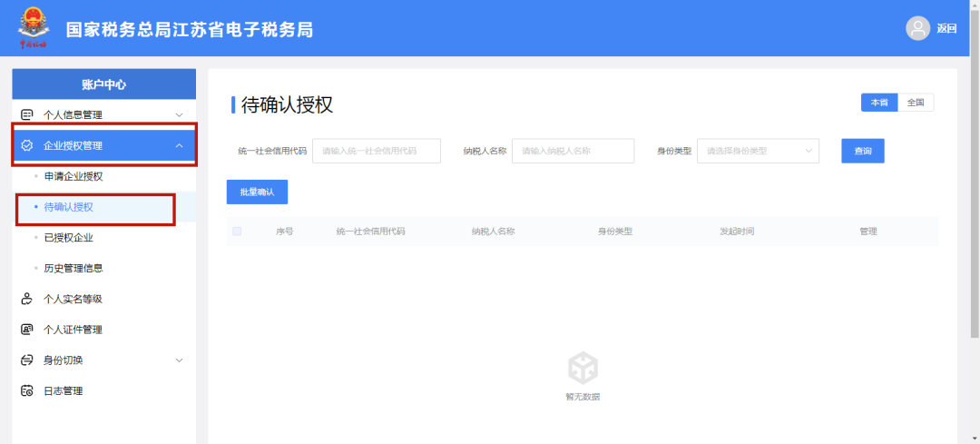Click the 待确认授权 page heading
The image size is (980, 444).
pyautogui.click(x=287, y=105)
